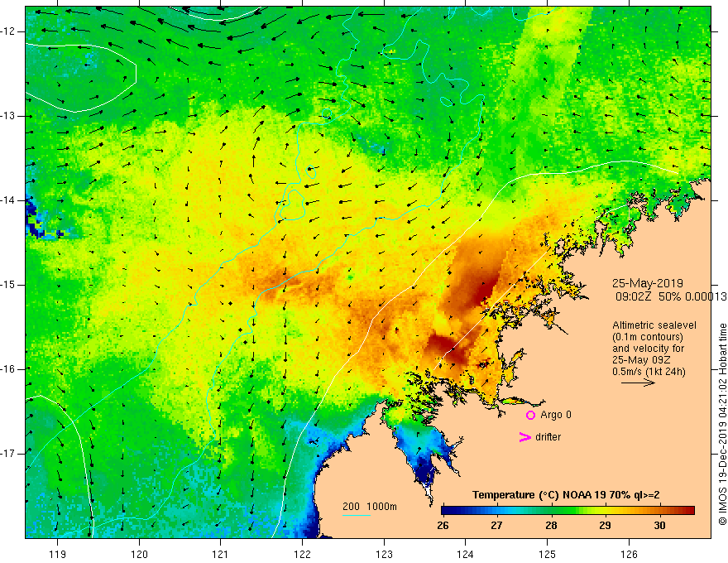Click the '09:02Z 50% 0.00013' text
The height and width of the screenshot is (563, 728).
click(671, 296)
